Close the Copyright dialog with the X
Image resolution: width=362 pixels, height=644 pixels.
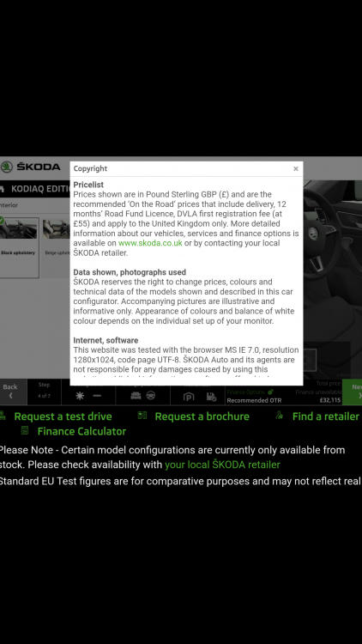295,169
